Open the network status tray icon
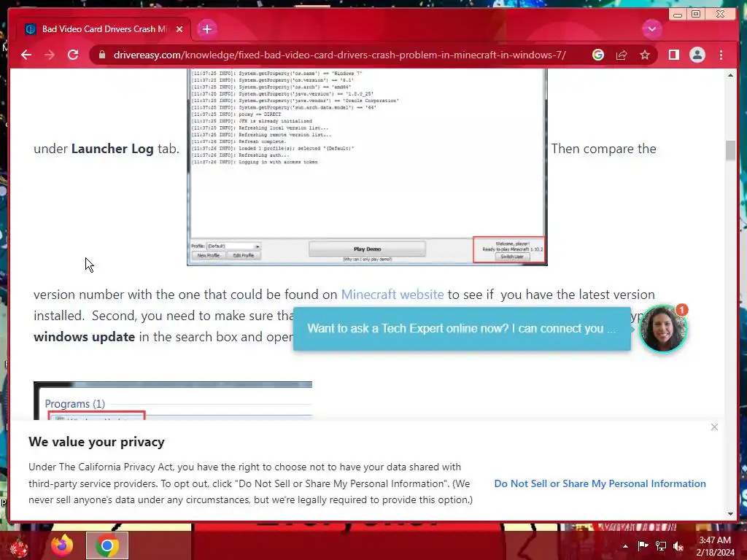 click(x=661, y=545)
